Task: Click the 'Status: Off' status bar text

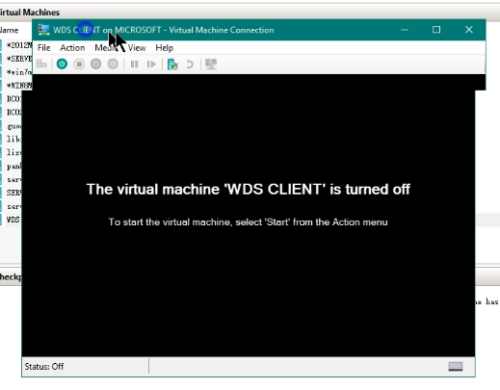Action: click(x=44, y=367)
